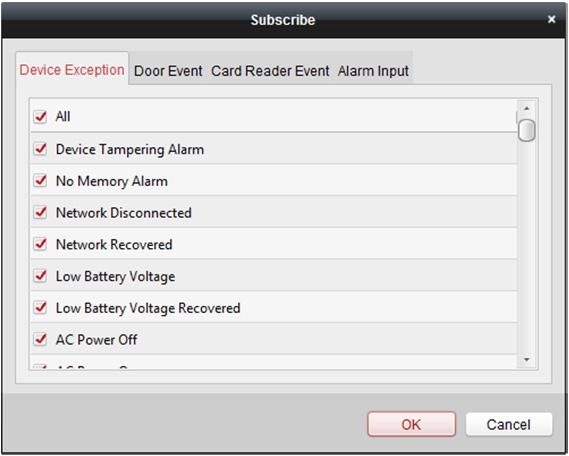Toggle Network Recovered checkbox

(40, 244)
